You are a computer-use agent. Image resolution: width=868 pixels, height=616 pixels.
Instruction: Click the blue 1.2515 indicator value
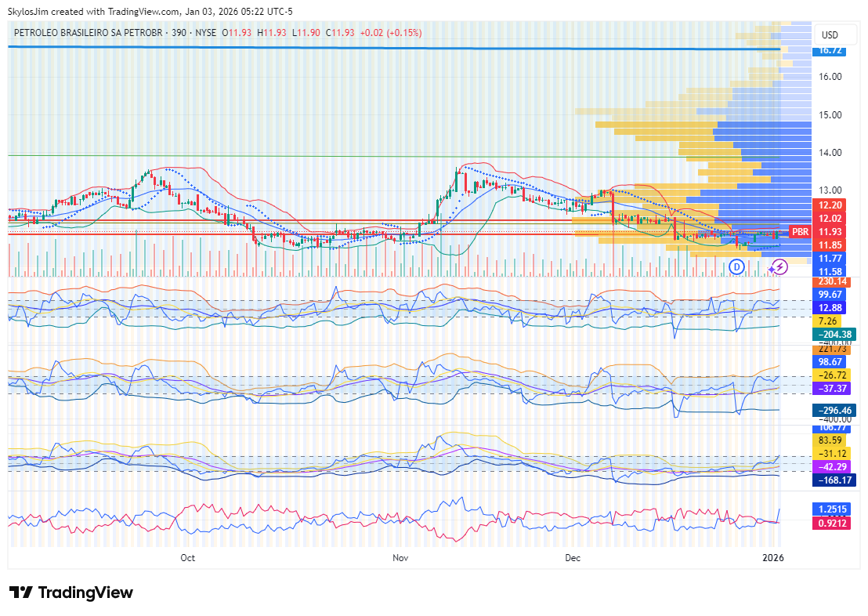click(832, 509)
